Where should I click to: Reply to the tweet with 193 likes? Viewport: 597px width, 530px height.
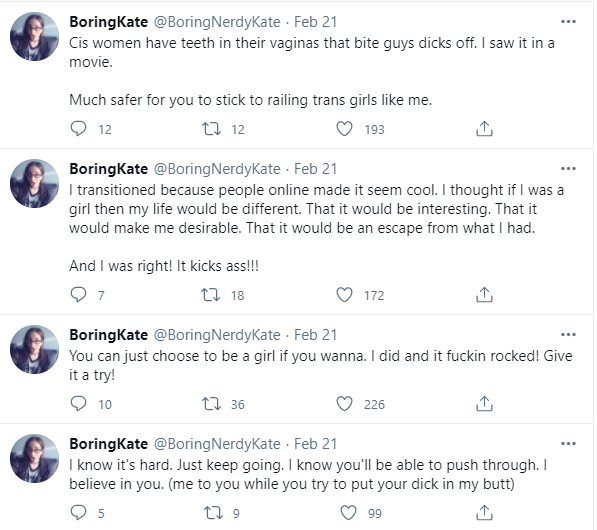pyautogui.click(x=78, y=129)
